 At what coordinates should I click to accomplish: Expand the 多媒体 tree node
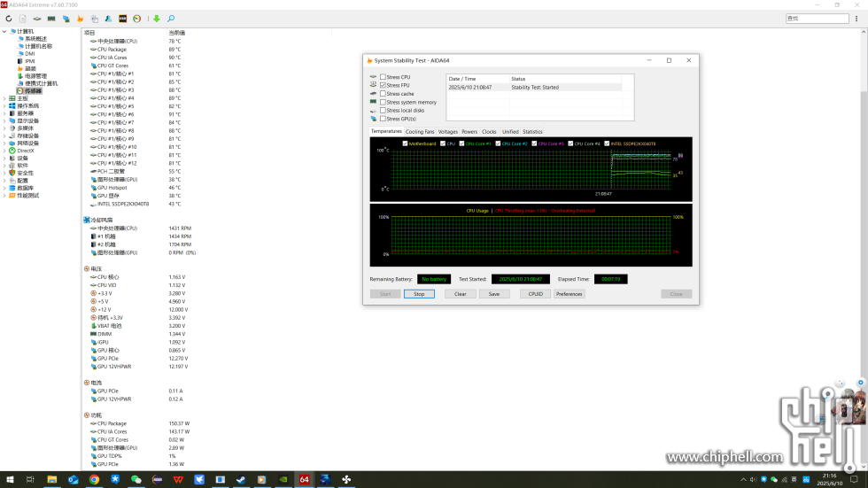[4, 128]
